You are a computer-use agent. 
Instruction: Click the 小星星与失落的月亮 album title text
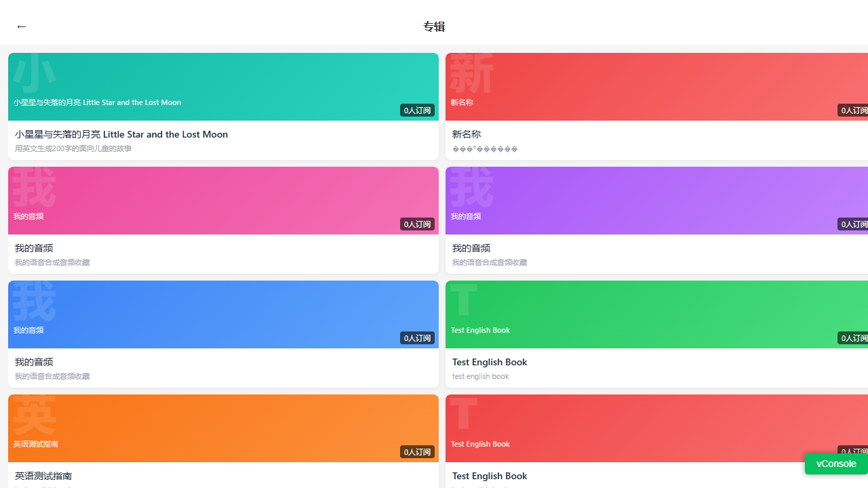point(121,134)
